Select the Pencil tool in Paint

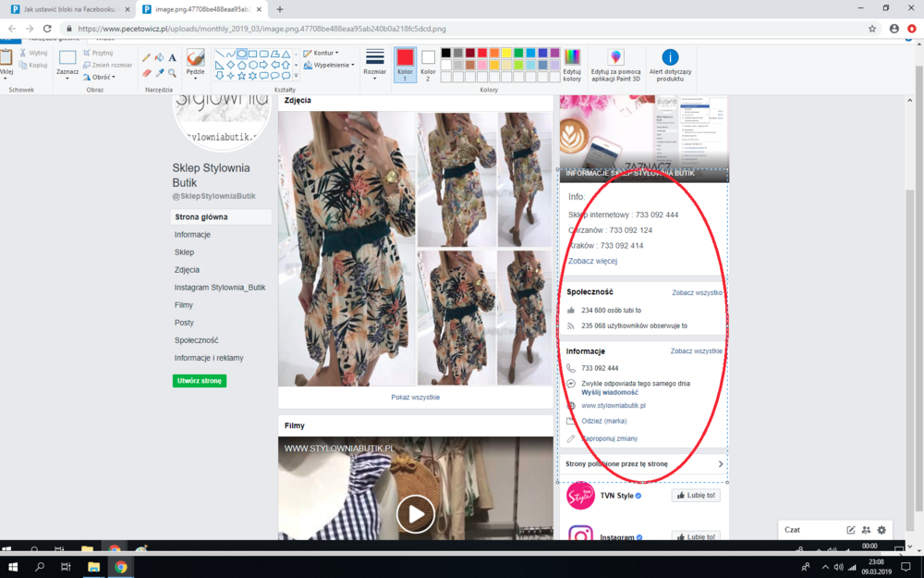(146, 57)
